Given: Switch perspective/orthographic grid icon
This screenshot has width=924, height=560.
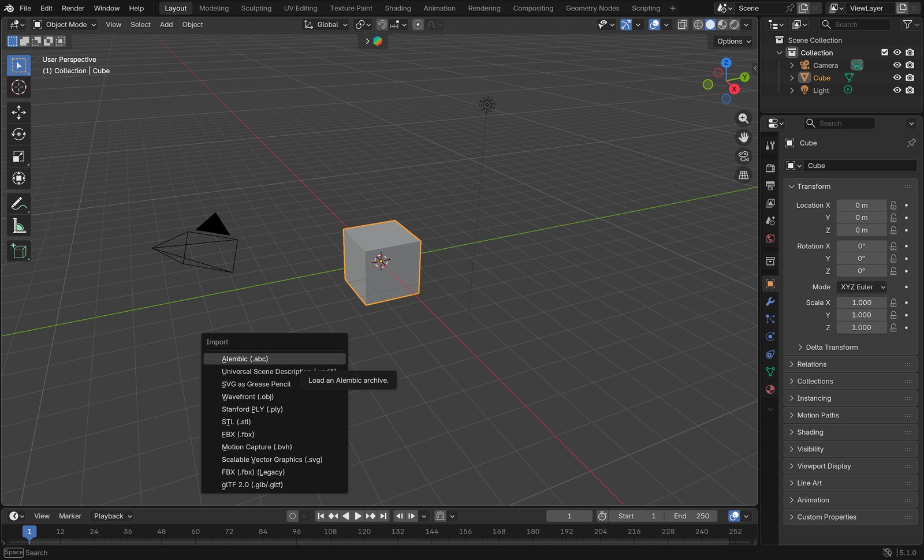Looking at the screenshot, I should point(744,175).
